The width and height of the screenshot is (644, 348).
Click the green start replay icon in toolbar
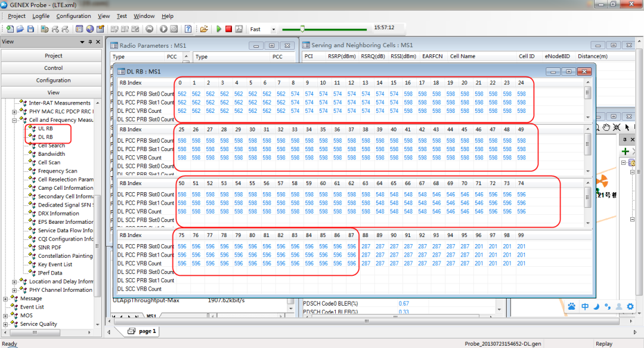[219, 28]
